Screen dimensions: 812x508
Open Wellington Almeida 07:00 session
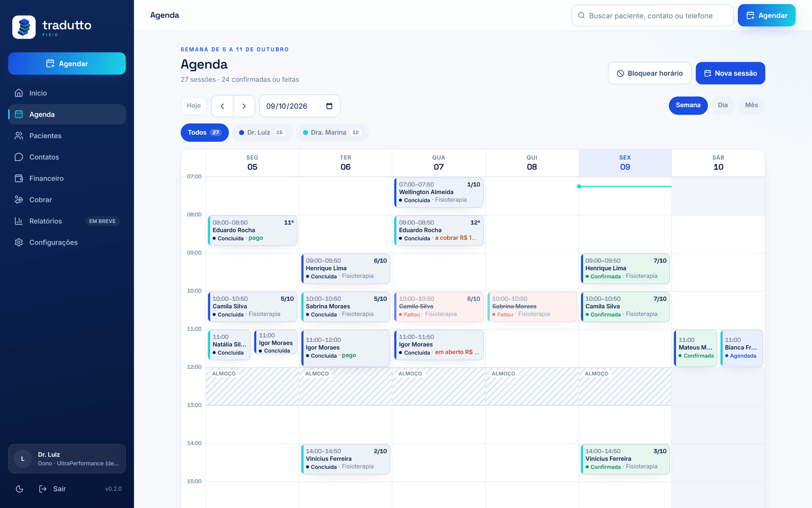point(439,193)
